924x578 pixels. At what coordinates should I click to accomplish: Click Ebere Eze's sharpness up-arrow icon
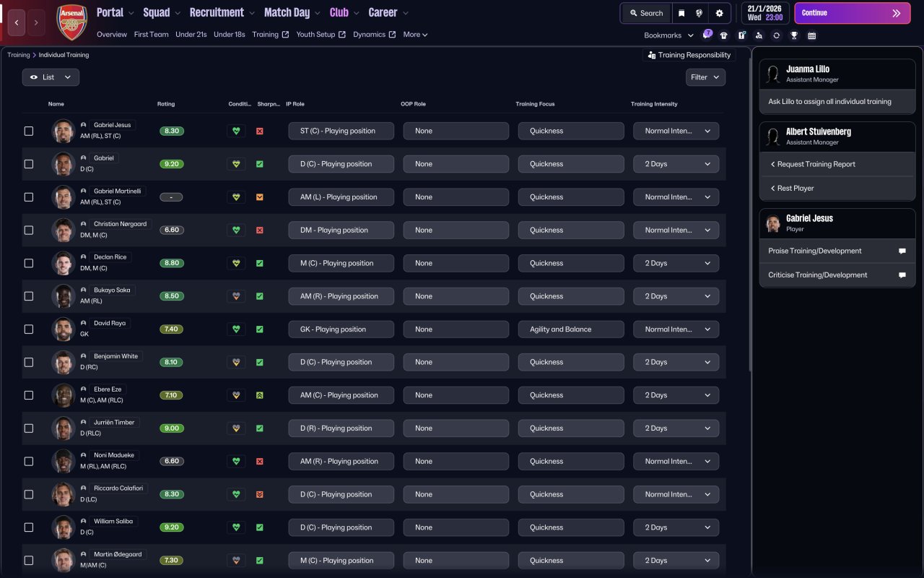(x=260, y=395)
